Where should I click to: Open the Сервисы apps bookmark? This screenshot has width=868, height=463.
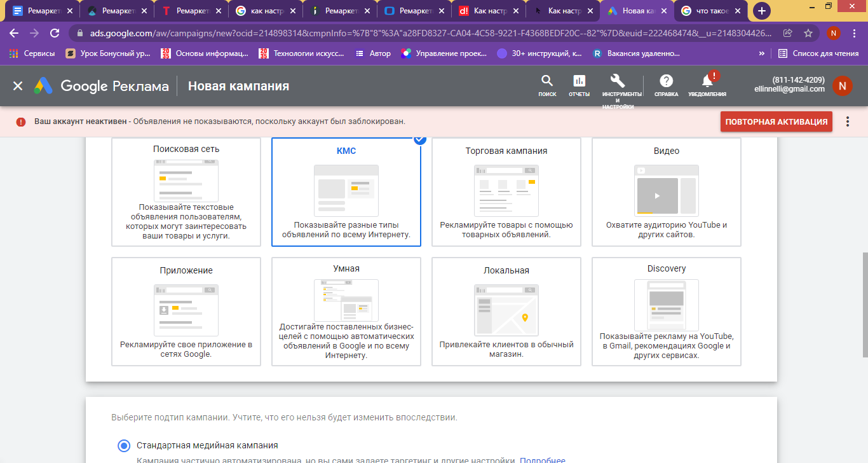[x=32, y=53]
